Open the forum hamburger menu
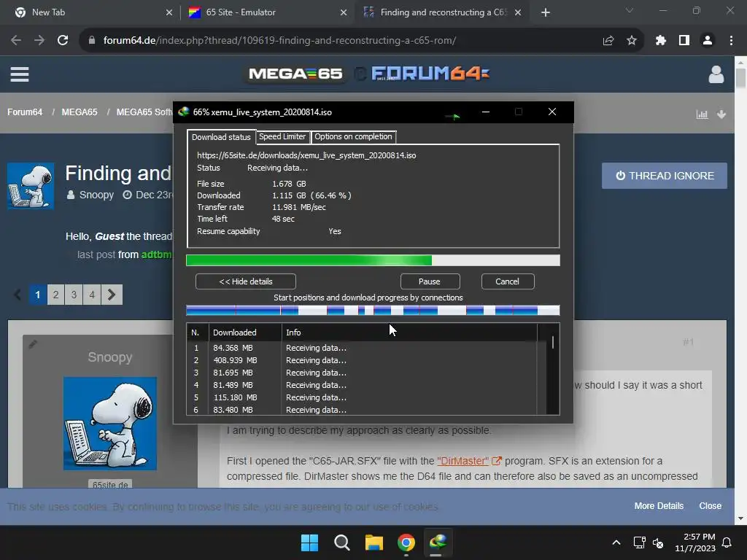The height and width of the screenshot is (560, 747). (x=20, y=74)
